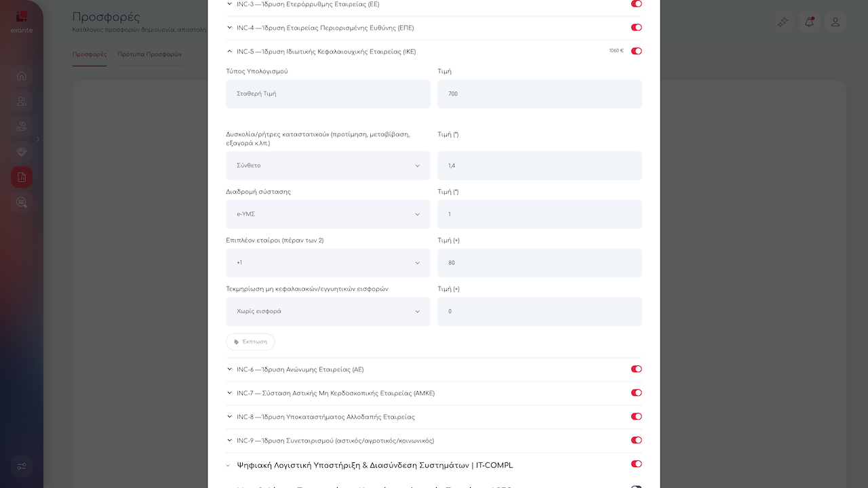Open the Διαδρομή σύστασης dropdown
Screen dimensions: 868x488
click(x=328, y=213)
